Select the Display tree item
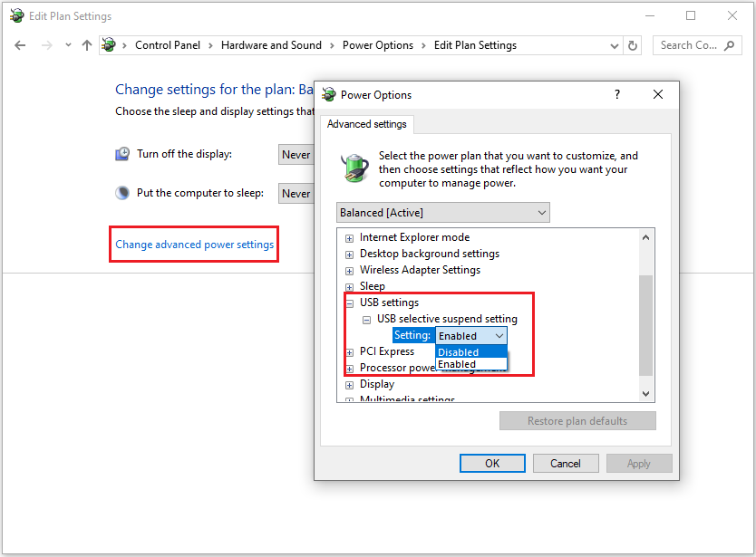Viewport: 756px width, 557px height. click(x=377, y=385)
